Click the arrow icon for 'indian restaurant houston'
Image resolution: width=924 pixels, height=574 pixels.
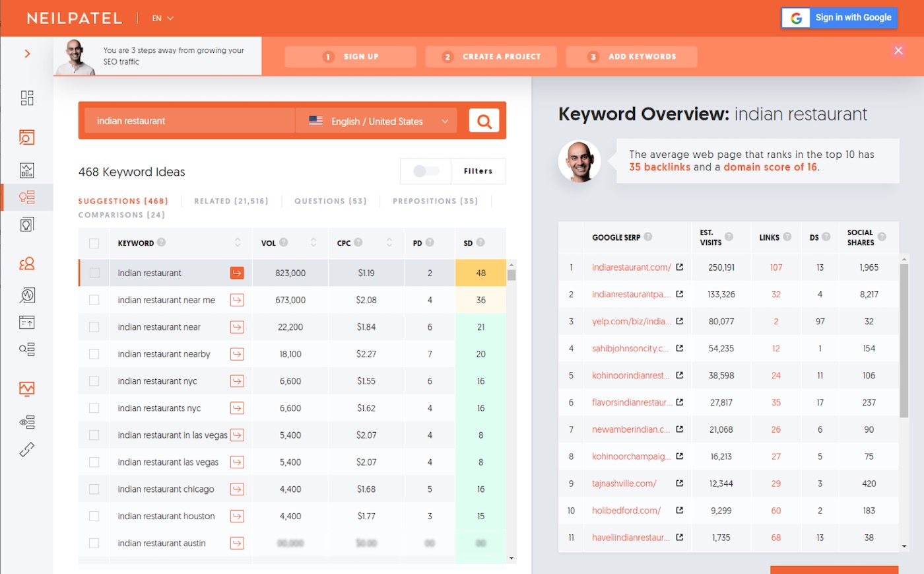237,517
